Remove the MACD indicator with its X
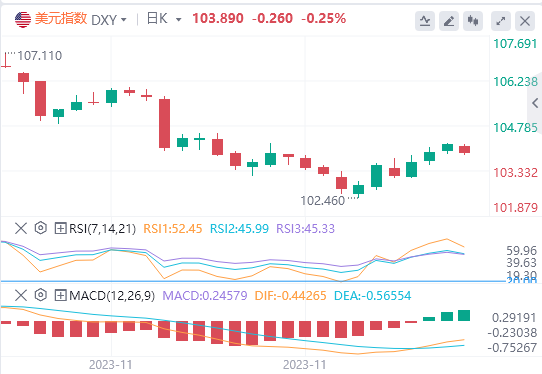The width and height of the screenshot is (542, 374). [x=21, y=295]
